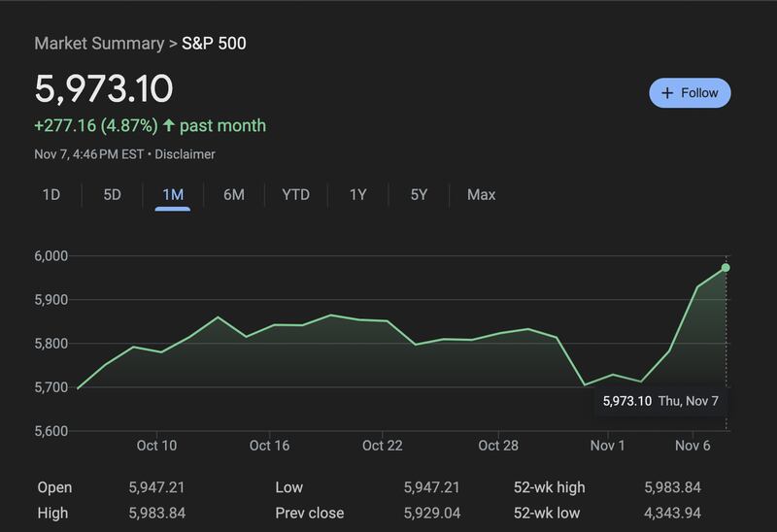Switch chart to YTD range
The width and height of the screenshot is (777, 532).
coord(295,194)
